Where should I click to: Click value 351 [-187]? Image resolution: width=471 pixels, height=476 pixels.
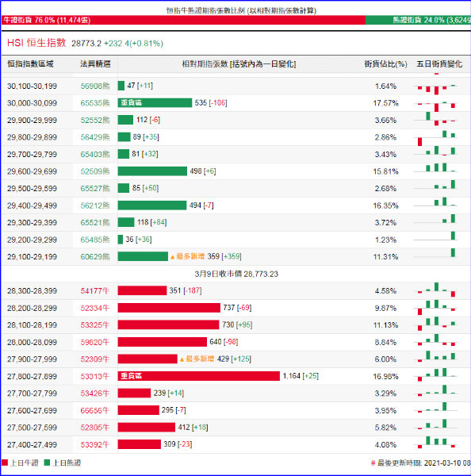185,290
